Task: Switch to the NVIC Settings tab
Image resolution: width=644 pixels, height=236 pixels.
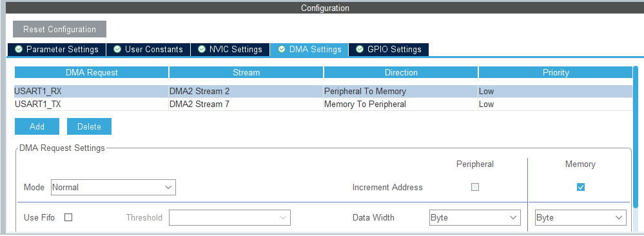Action: (x=230, y=50)
